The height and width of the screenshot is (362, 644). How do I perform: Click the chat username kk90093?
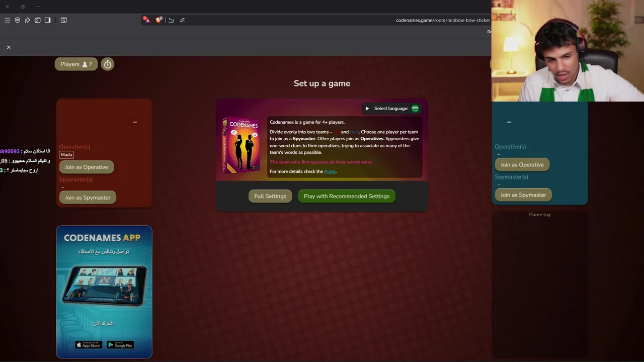(10, 151)
